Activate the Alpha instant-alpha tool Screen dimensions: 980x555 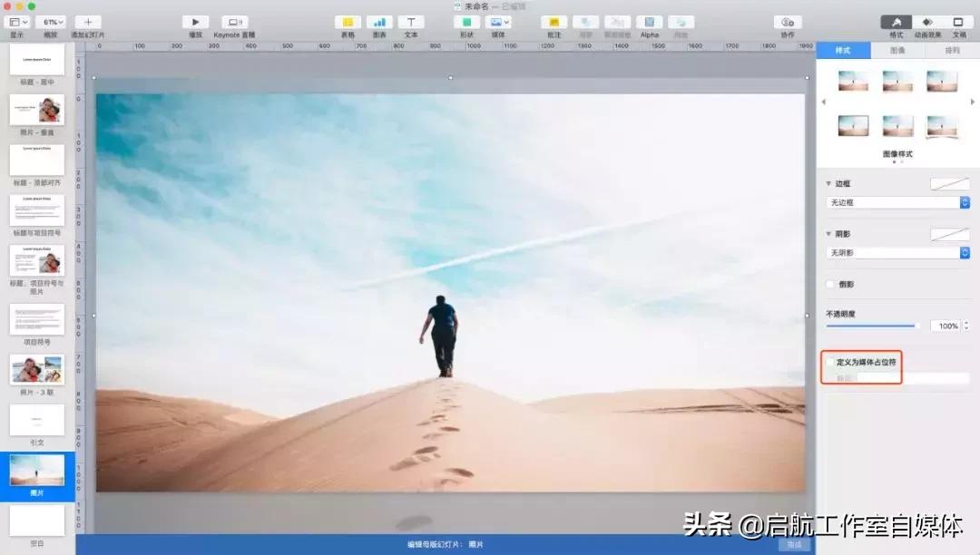pyautogui.click(x=650, y=24)
